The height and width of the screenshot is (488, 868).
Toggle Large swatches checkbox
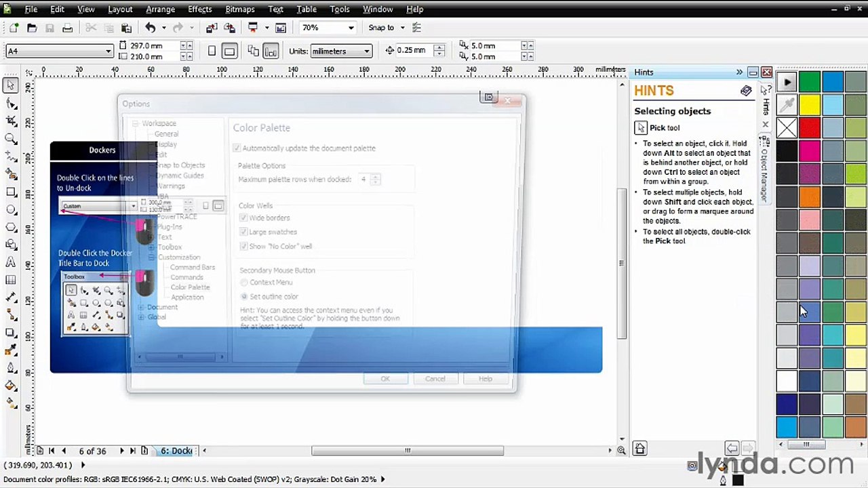point(243,232)
